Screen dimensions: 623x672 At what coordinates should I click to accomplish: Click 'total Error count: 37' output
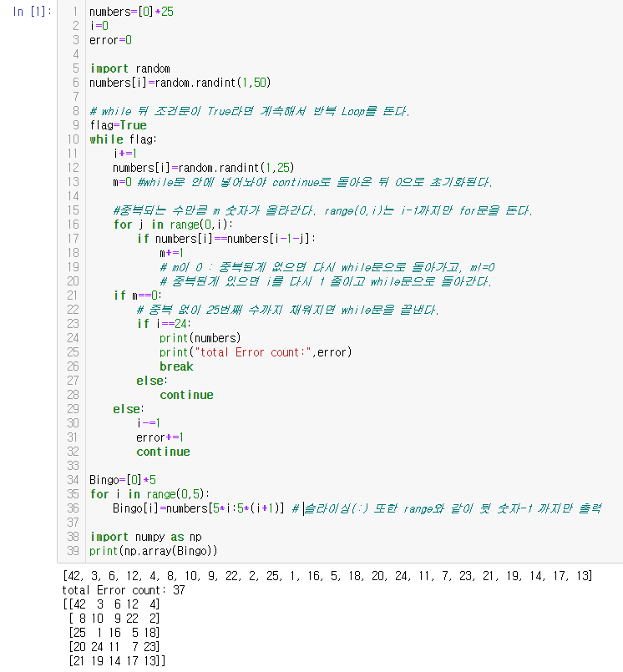[x=124, y=590]
